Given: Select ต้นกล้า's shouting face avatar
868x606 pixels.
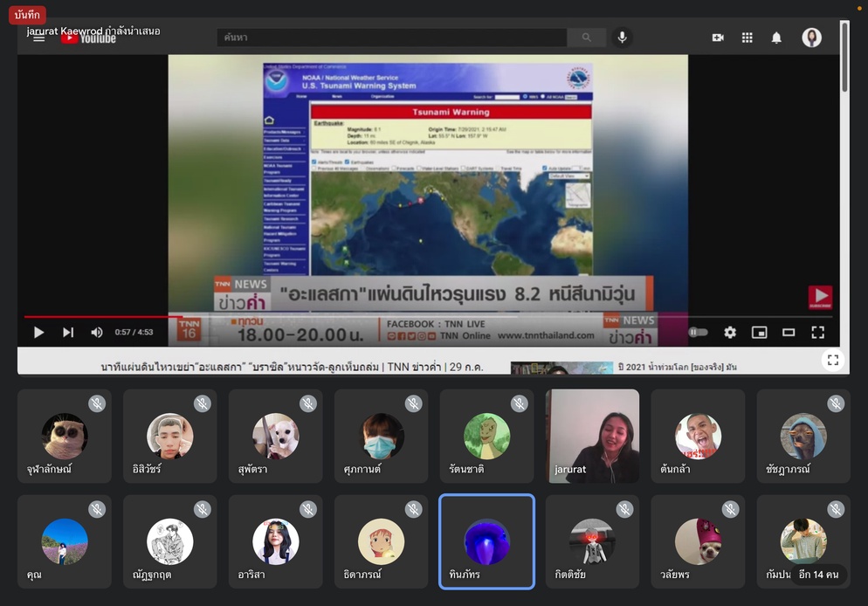Looking at the screenshot, I should pos(698,436).
